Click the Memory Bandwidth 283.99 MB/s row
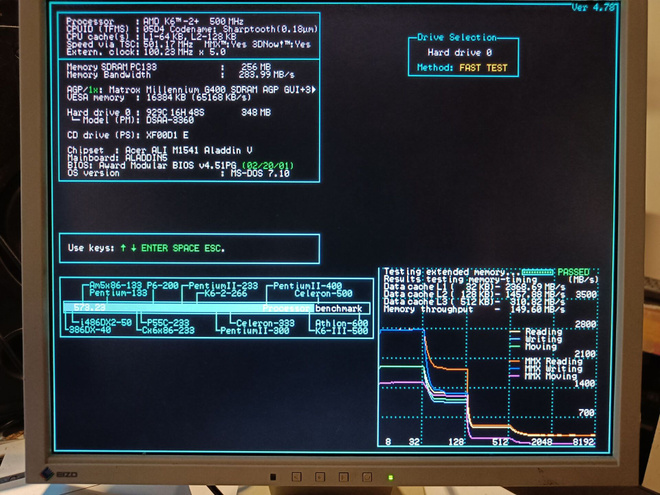Image resolution: width=660 pixels, height=495 pixels. click(x=181, y=75)
